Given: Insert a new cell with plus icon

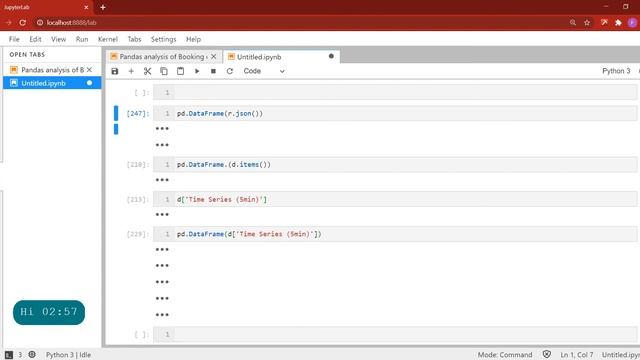Looking at the screenshot, I should pyautogui.click(x=131, y=71).
